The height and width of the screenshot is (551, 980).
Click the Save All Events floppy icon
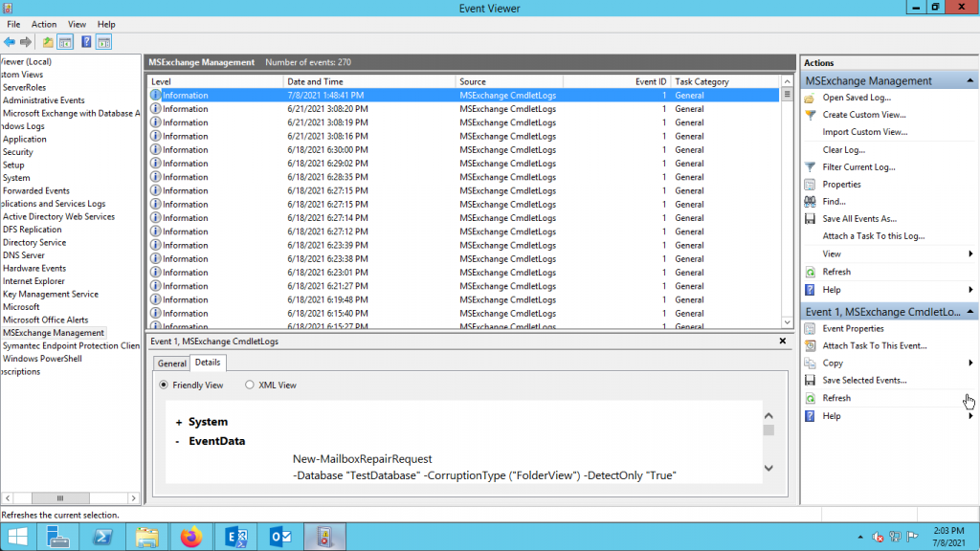[810, 219]
